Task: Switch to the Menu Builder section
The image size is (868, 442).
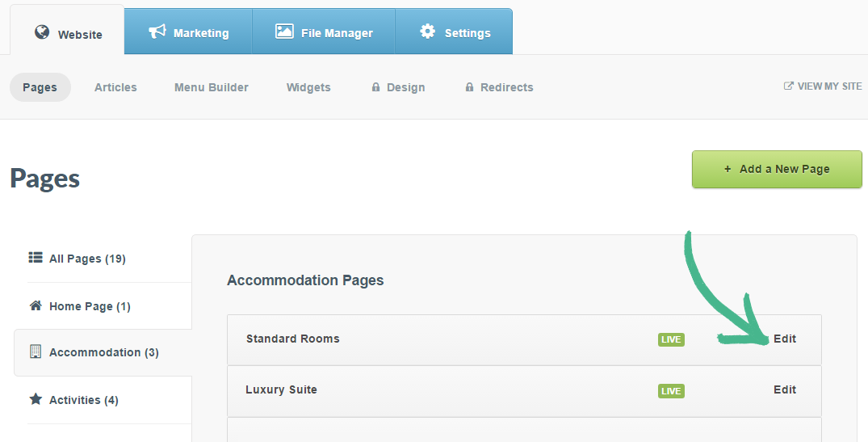Action: click(212, 87)
